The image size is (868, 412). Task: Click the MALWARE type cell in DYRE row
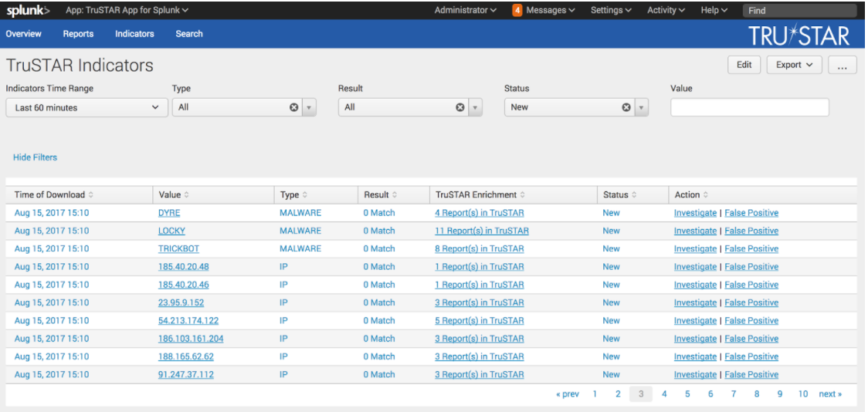click(x=300, y=213)
